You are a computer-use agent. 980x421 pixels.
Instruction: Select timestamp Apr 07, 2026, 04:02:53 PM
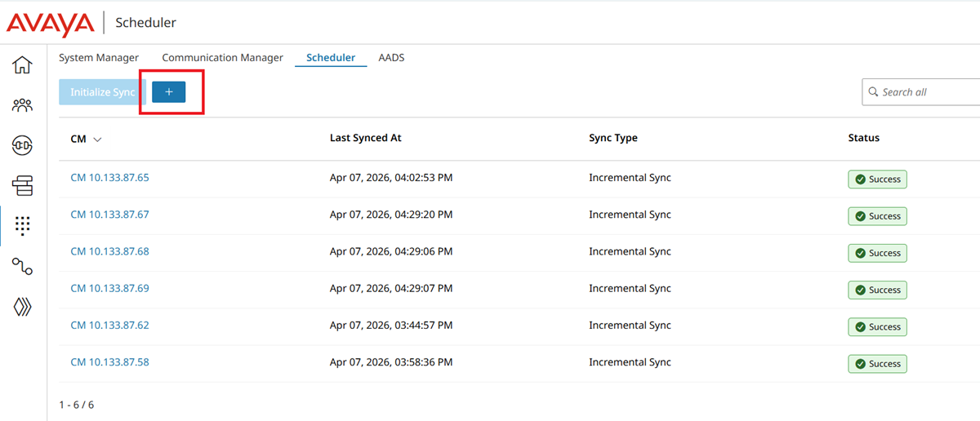(x=391, y=177)
